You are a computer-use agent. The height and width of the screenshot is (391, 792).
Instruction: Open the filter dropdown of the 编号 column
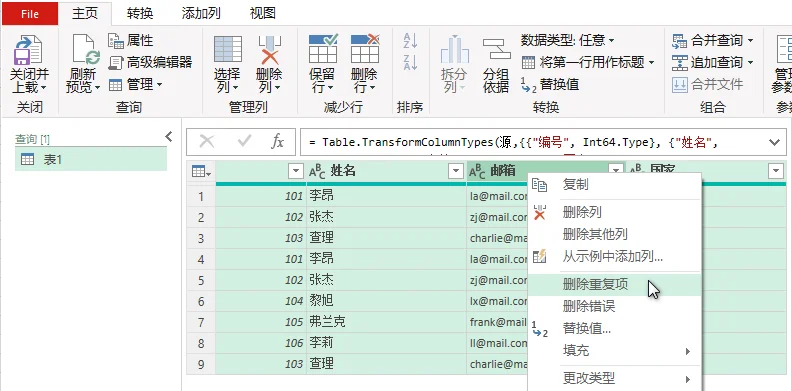pyautogui.click(x=295, y=172)
